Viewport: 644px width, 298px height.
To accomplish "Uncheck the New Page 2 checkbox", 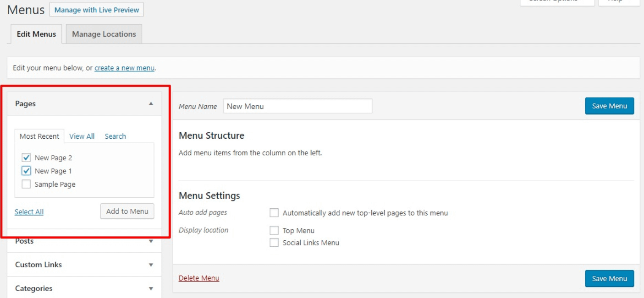I will (26, 157).
